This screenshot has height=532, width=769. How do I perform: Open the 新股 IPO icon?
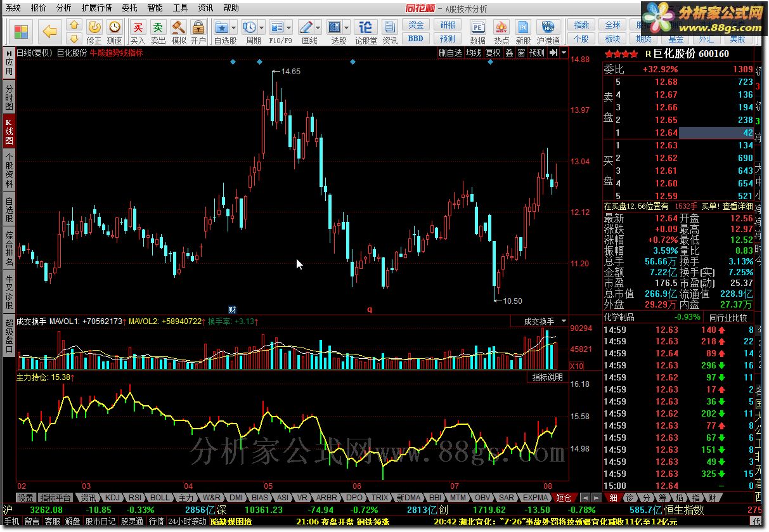click(523, 27)
